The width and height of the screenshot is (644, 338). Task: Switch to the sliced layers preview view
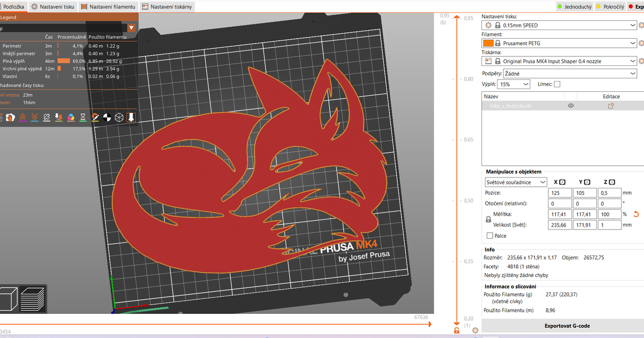coord(32,298)
